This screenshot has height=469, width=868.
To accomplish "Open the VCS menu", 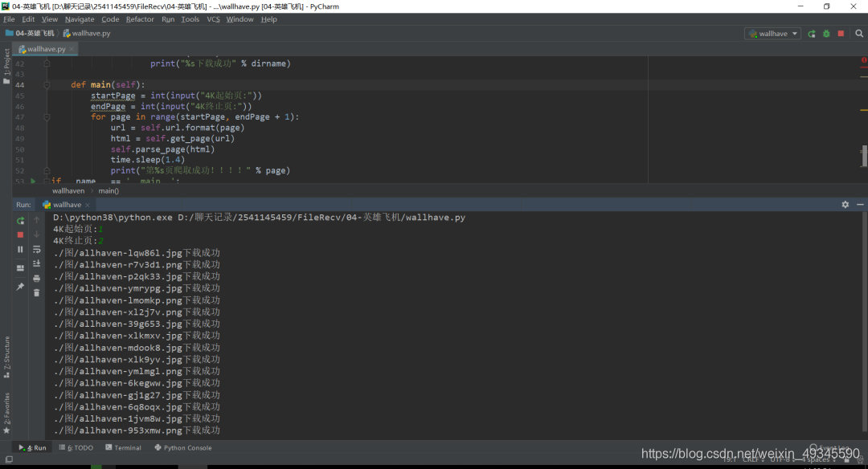I will [x=213, y=19].
